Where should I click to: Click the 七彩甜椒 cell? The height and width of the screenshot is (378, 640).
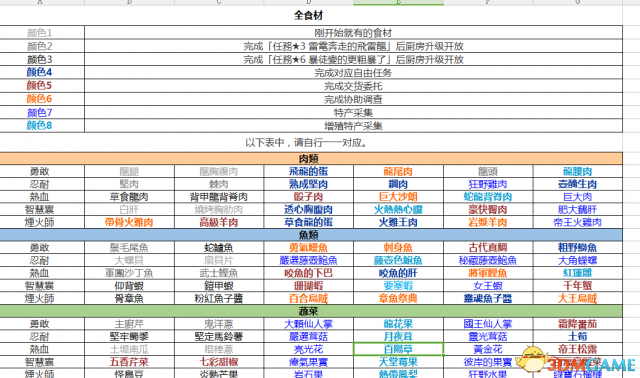[x=219, y=362]
